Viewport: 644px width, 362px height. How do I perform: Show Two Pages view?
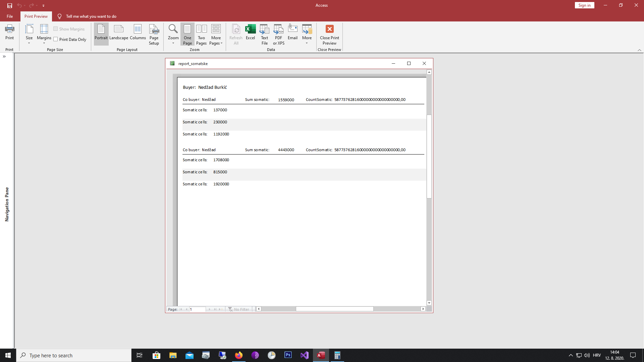point(201,34)
